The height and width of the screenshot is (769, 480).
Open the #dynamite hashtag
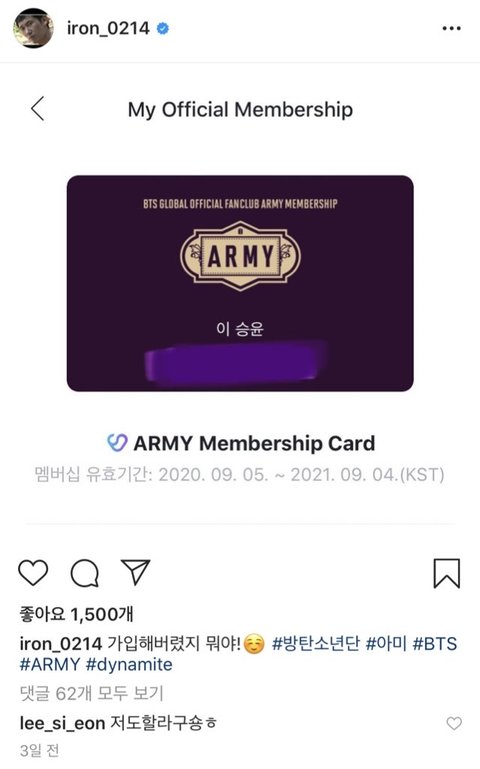[129, 665]
